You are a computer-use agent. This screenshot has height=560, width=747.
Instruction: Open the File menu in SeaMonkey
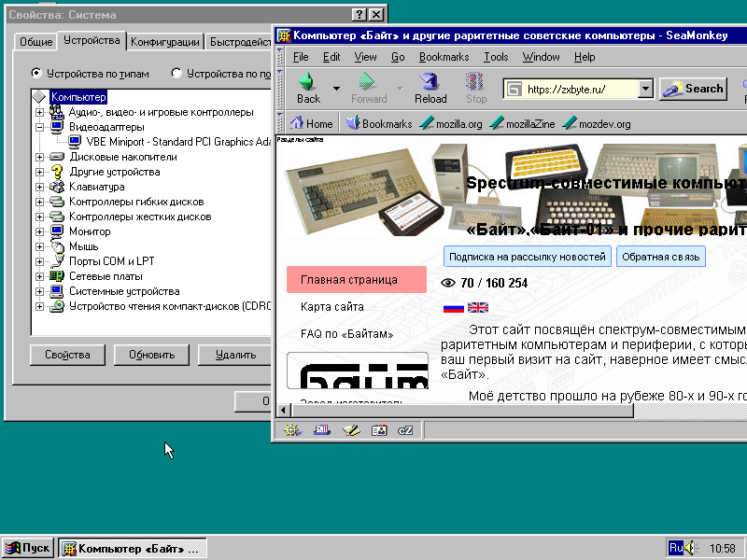(301, 57)
